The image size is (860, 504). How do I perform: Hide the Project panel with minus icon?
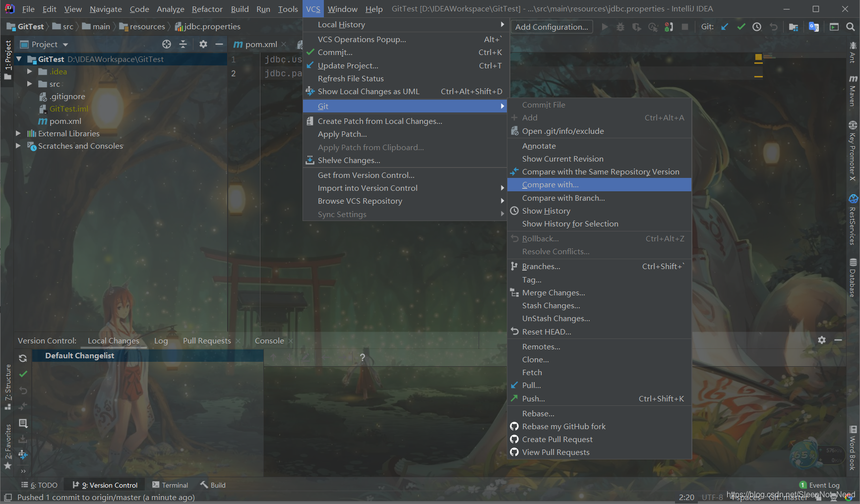[x=219, y=44]
